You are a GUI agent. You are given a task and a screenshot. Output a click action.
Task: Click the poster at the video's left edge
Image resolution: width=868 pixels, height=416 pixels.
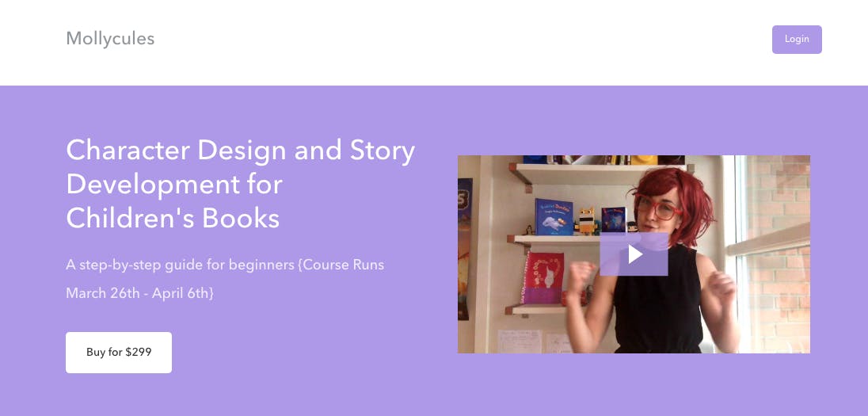coord(464,249)
